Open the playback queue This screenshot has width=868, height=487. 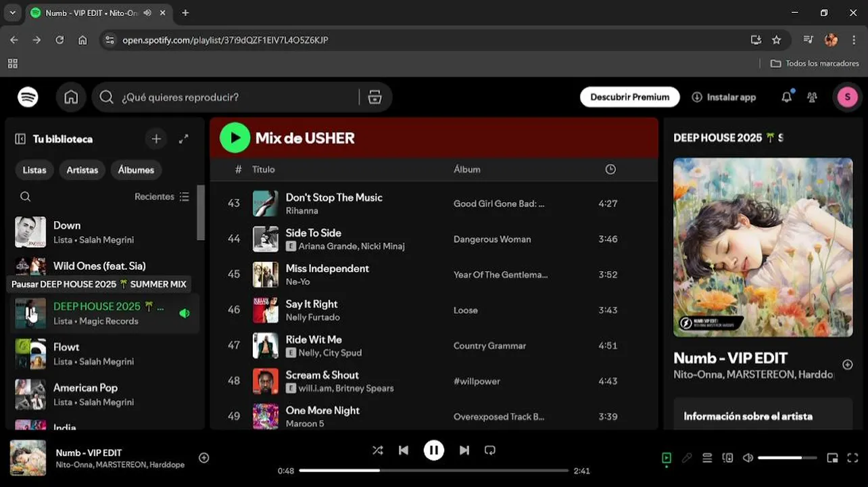pyautogui.click(x=707, y=458)
